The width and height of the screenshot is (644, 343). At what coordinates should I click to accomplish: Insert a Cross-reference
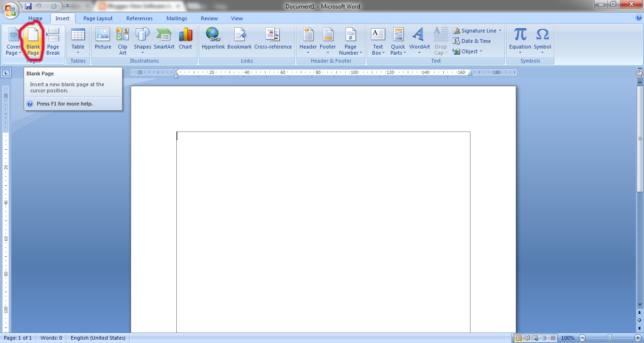pyautogui.click(x=272, y=40)
